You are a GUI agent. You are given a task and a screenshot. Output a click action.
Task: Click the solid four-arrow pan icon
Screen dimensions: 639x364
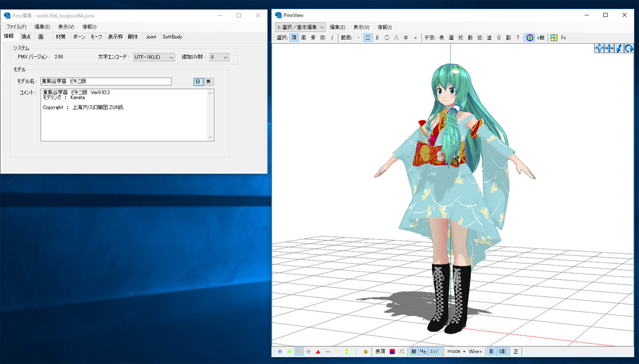coord(609,48)
